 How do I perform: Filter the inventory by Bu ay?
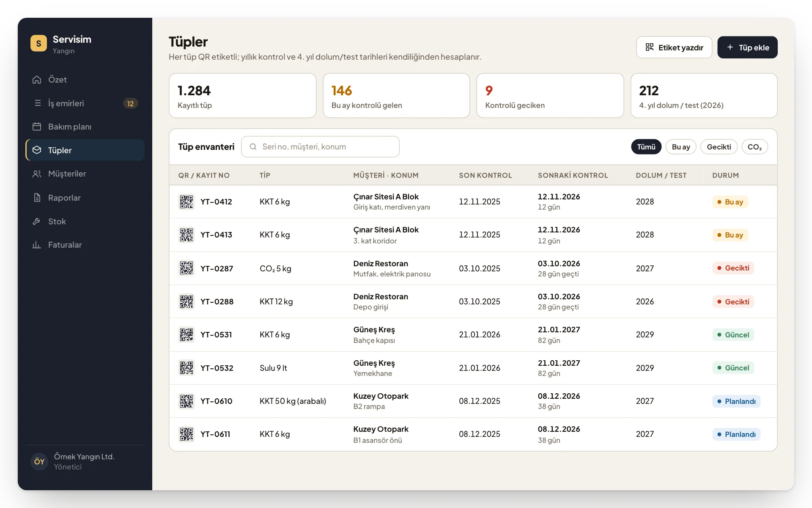(681, 147)
